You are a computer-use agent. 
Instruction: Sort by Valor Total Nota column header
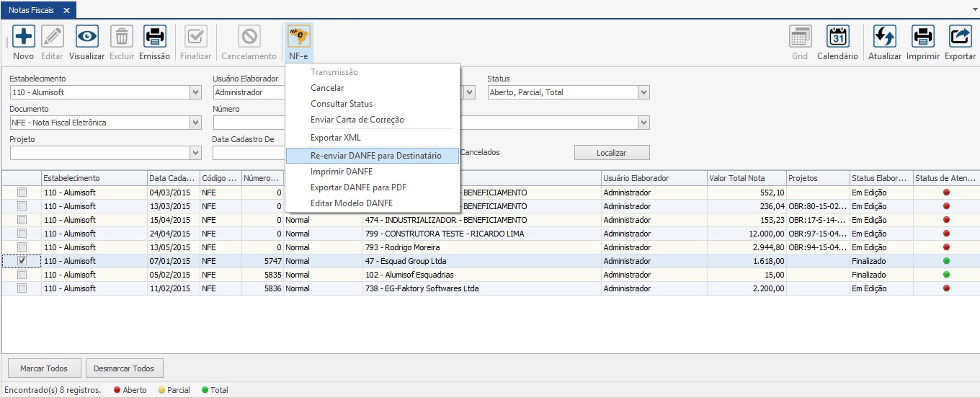pos(736,178)
